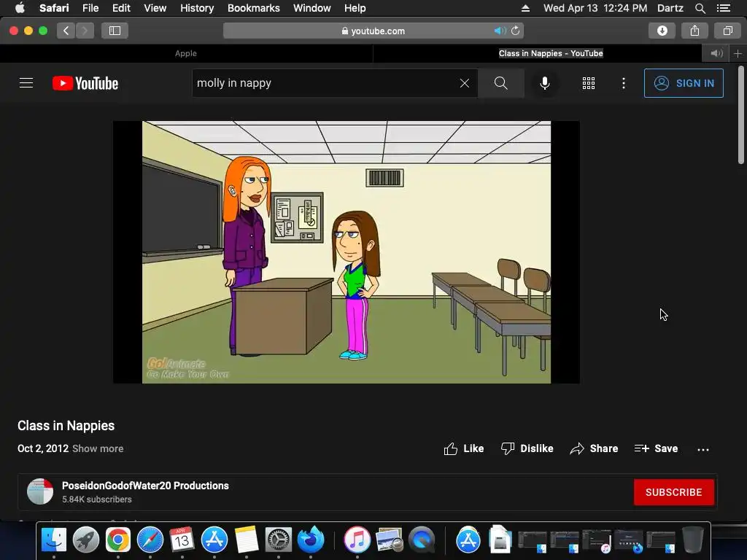Open the Window menu
The height and width of the screenshot is (560, 747).
tap(312, 8)
